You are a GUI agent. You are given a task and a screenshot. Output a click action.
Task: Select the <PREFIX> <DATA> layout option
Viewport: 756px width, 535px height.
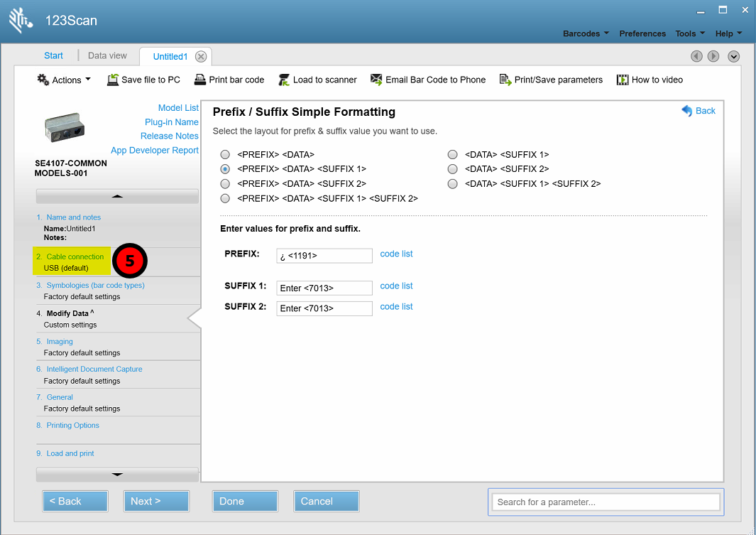tap(225, 155)
